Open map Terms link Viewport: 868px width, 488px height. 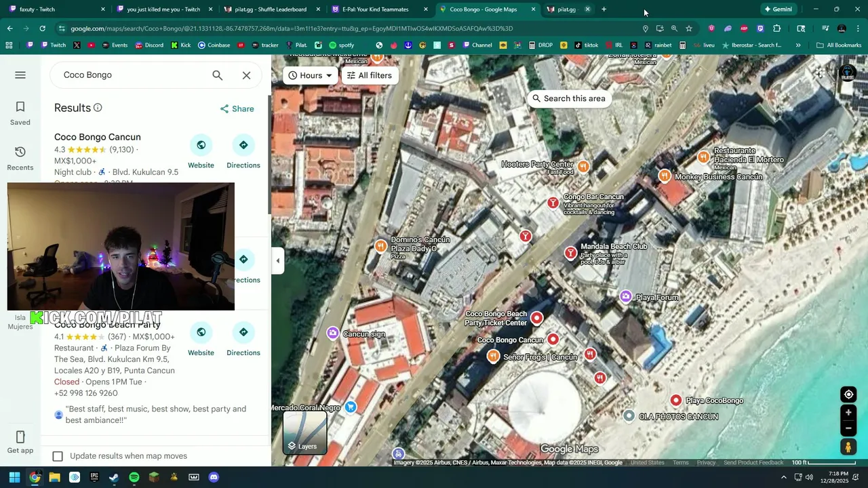pos(681,463)
